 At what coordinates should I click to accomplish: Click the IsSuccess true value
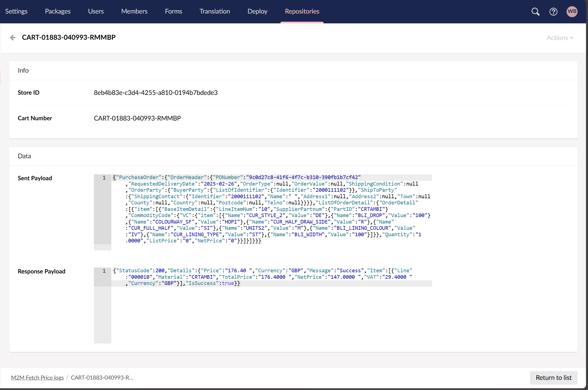[228, 283]
